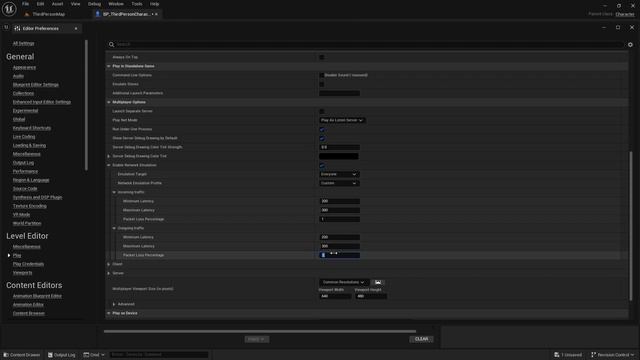Open the Debug menu
Image resolution: width=640 pixels, height=360 pixels.
click(x=94, y=4)
